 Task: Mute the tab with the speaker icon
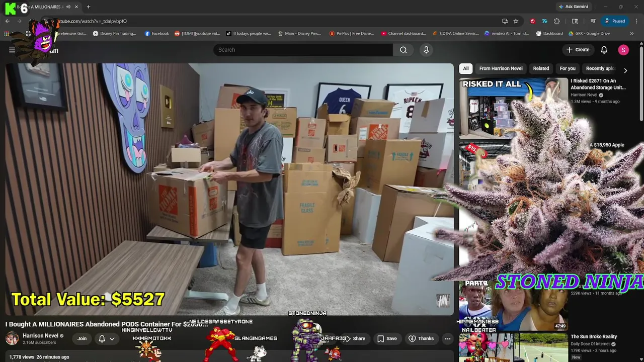[x=68, y=7]
